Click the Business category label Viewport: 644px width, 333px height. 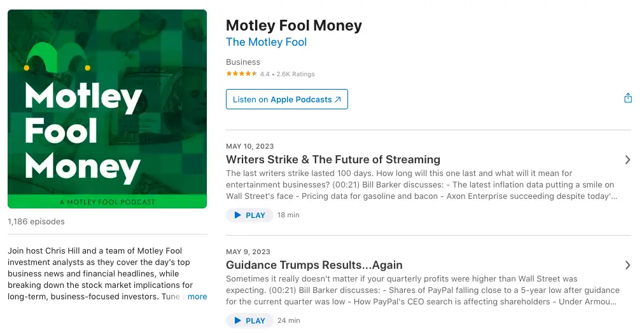click(243, 62)
